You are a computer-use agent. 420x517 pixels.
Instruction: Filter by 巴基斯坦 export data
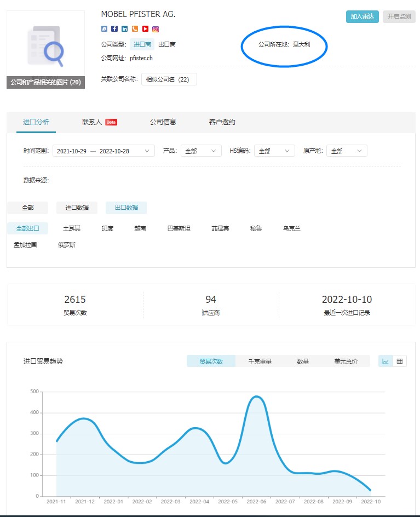pos(179,228)
